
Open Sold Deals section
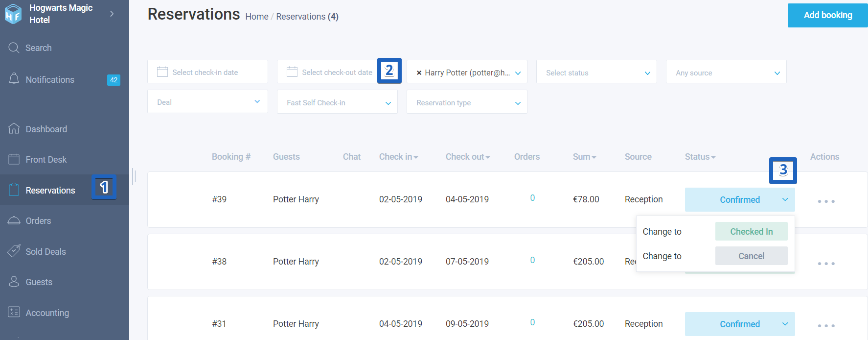pos(46,252)
